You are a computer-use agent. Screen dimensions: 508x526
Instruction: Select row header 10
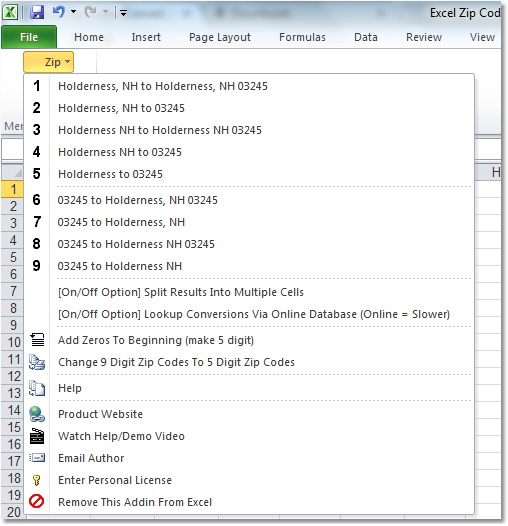[12, 342]
